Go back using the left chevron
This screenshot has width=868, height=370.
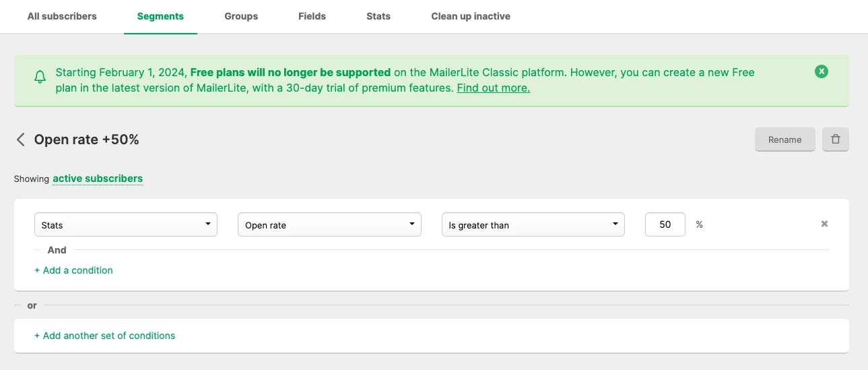pyautogui.click(x=20, y=140)
